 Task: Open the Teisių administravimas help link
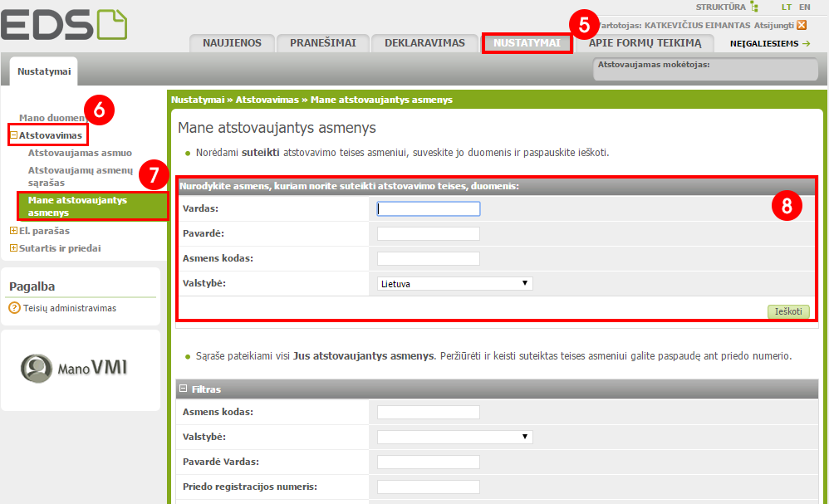tap(70, 308)
